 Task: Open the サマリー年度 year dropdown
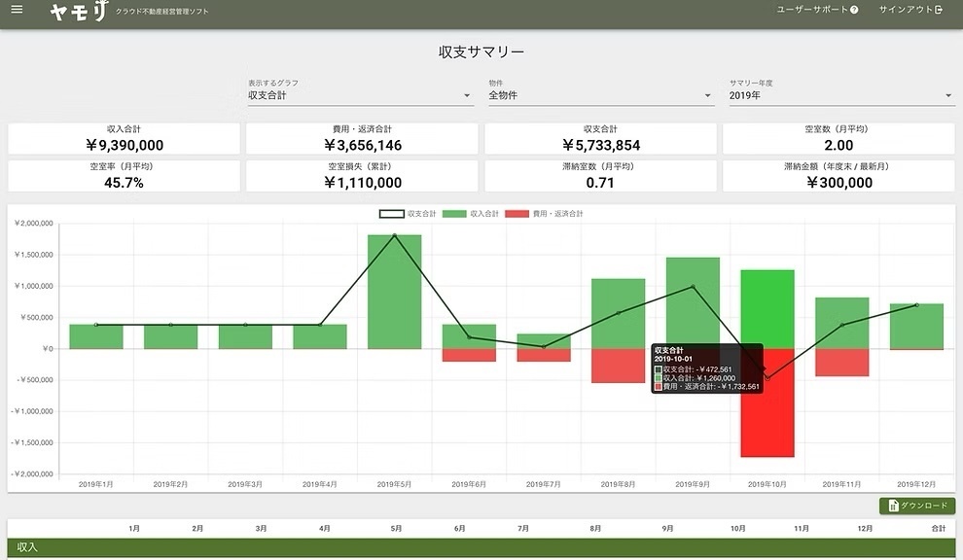840,94
